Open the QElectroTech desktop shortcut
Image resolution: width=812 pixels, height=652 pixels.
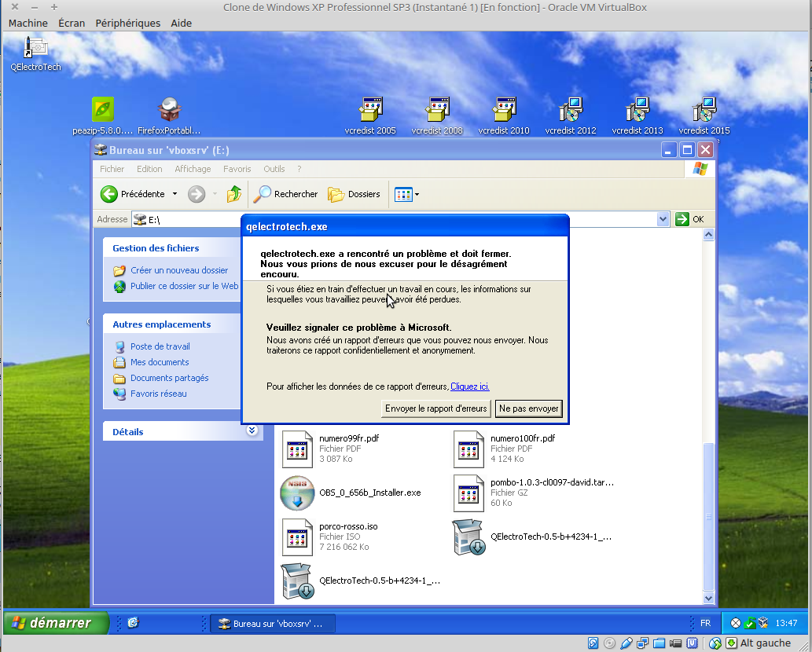35,49
